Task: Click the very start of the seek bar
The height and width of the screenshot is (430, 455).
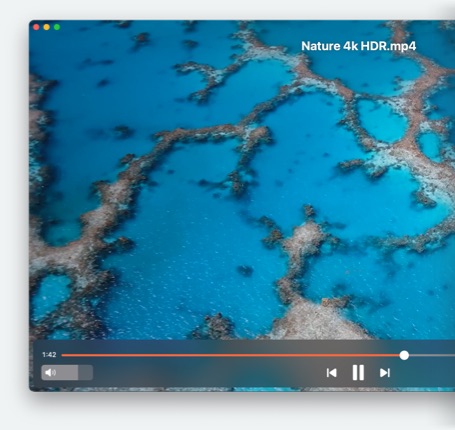Action: [63, 355]
